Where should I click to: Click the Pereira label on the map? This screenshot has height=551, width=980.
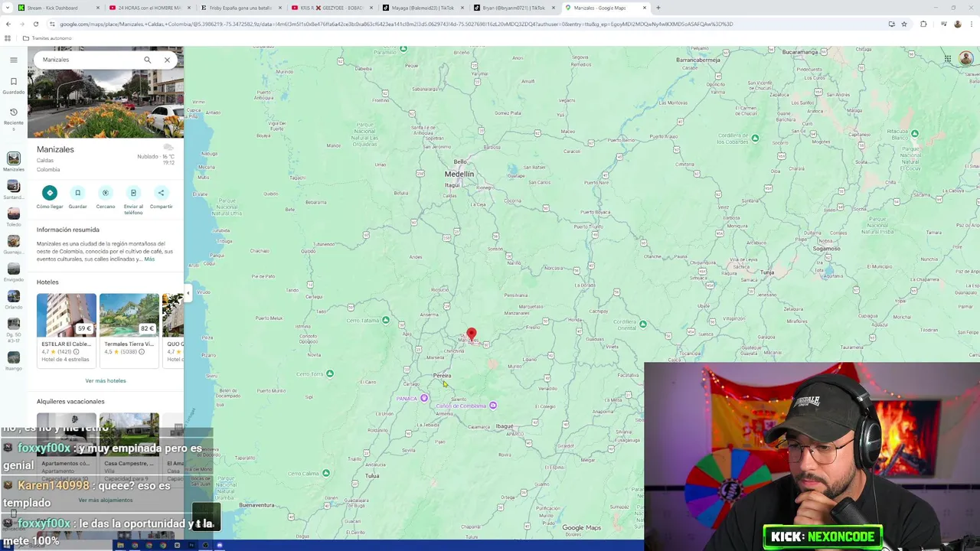[443, 376]
